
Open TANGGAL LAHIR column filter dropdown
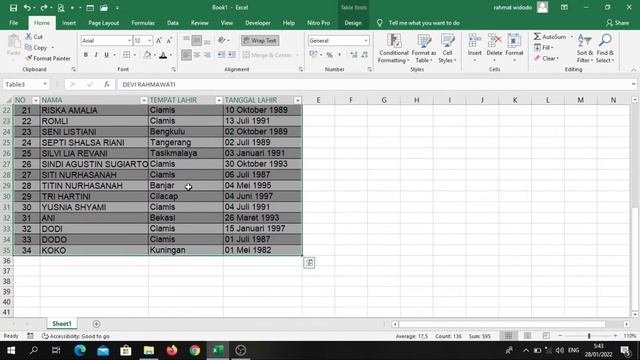298,100
